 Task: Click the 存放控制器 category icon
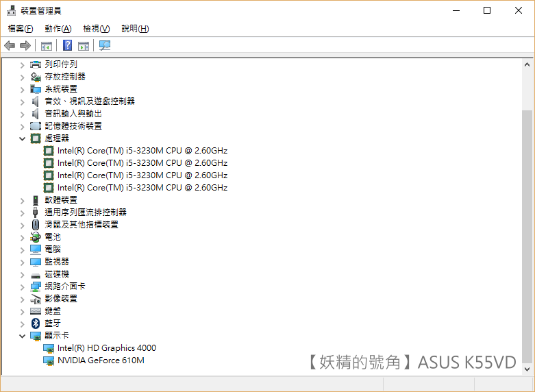click(36, 77)
